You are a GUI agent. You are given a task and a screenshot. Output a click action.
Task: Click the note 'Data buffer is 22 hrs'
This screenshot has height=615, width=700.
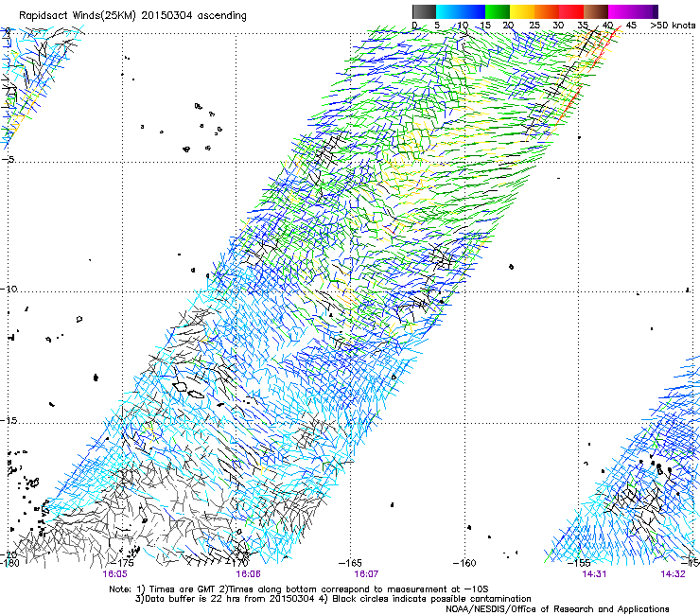tap(194, 599)
